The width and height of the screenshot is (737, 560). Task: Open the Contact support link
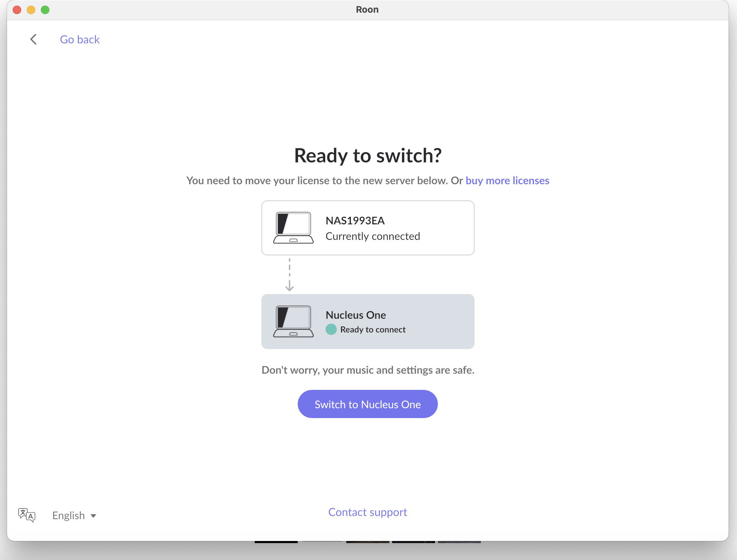tap(367, 512)
